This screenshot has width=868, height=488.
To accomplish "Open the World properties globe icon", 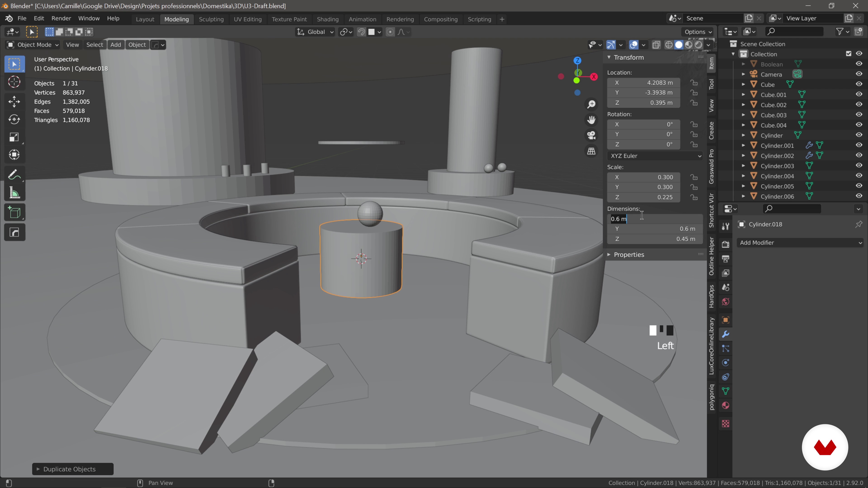I will 725,301.
